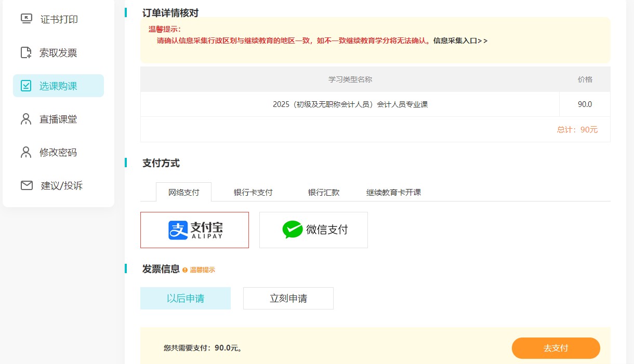634x364 pixels.
Task: Switch to 立刻申请 for invoice
Action: click(288, 298)
